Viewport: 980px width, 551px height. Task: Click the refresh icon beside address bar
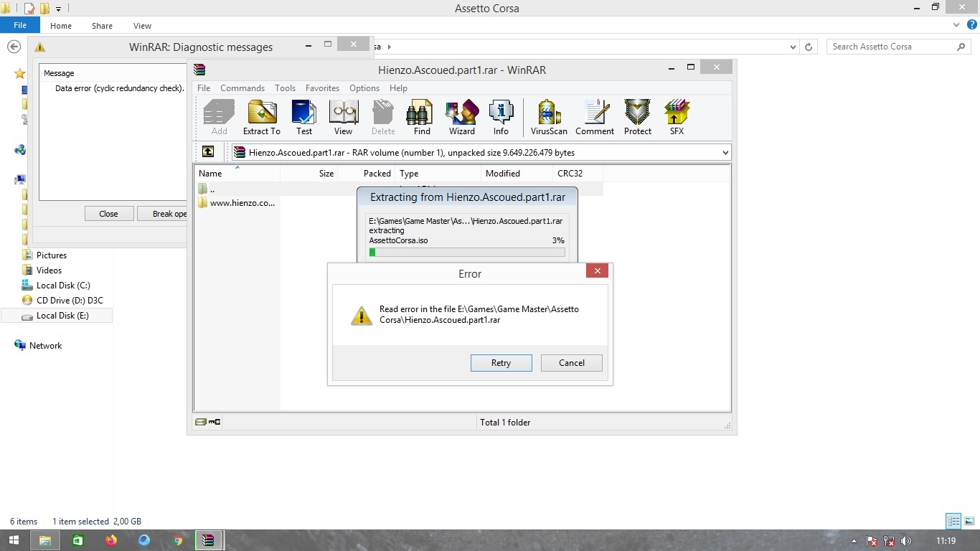click(x=809, y=47)
